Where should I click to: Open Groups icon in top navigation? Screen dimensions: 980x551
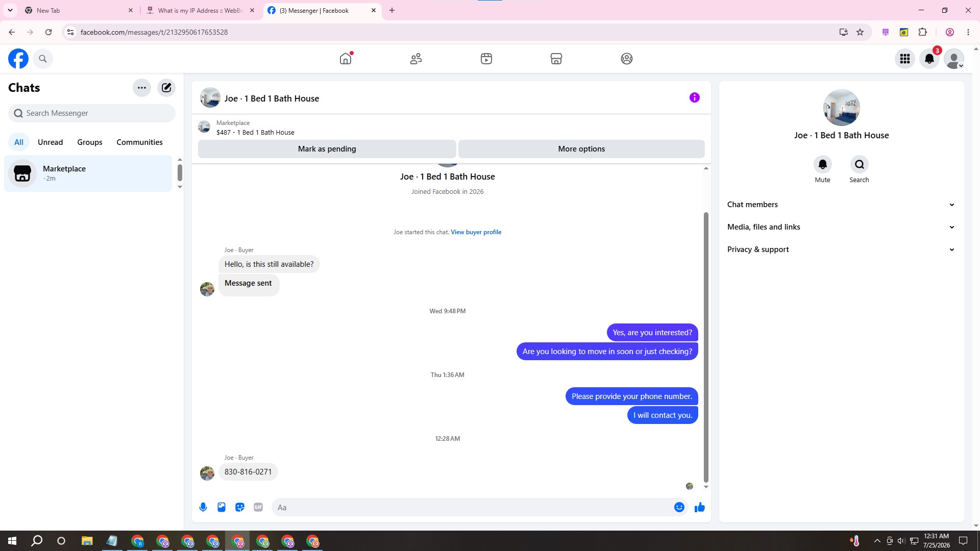click(627, 59)
